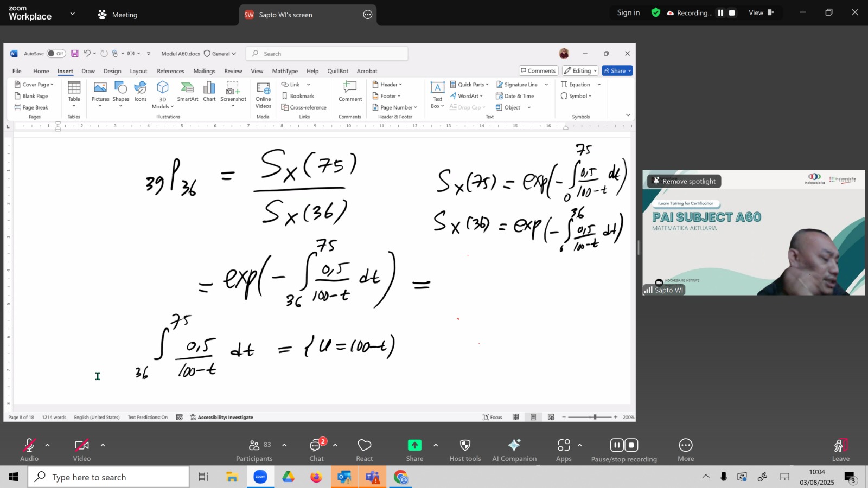Open the Shapes gallery

pyautogui.click(x=121, y=93)
